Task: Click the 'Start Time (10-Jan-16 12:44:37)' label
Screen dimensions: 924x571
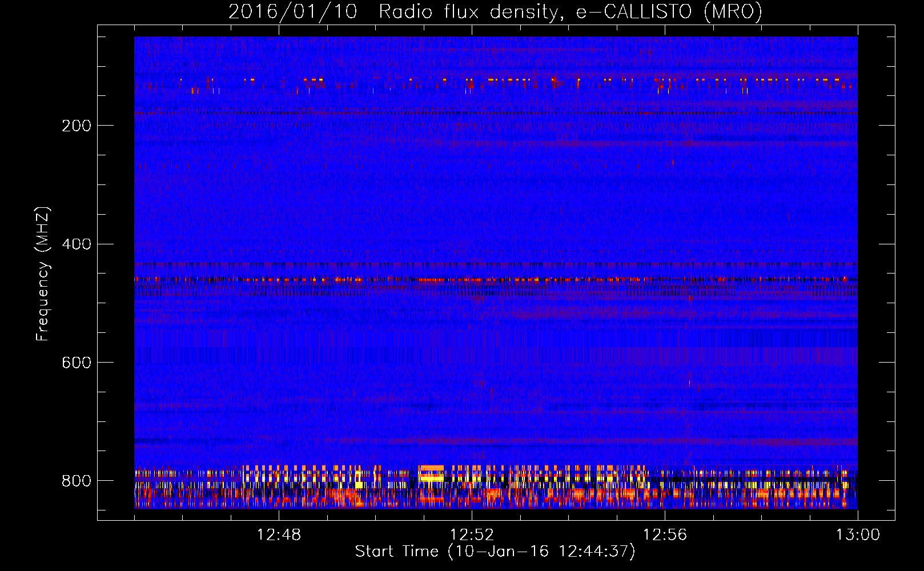Action: [x=495, y=552]
